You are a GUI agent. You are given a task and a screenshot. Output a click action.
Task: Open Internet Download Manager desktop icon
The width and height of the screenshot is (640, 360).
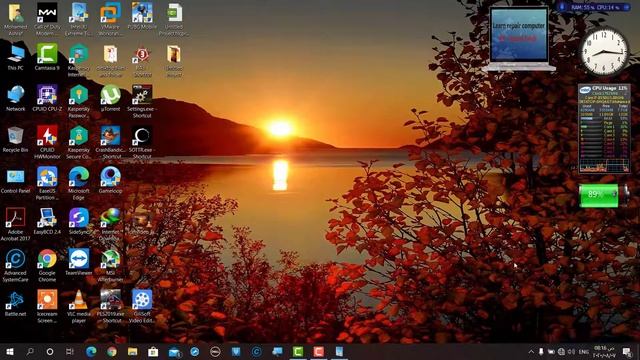[x=110, y=224]
